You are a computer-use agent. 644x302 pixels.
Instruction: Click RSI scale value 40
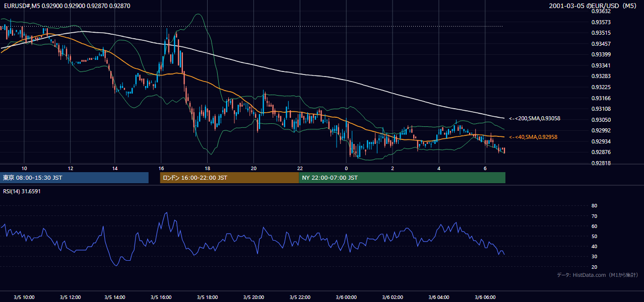(x=594, y=246)
